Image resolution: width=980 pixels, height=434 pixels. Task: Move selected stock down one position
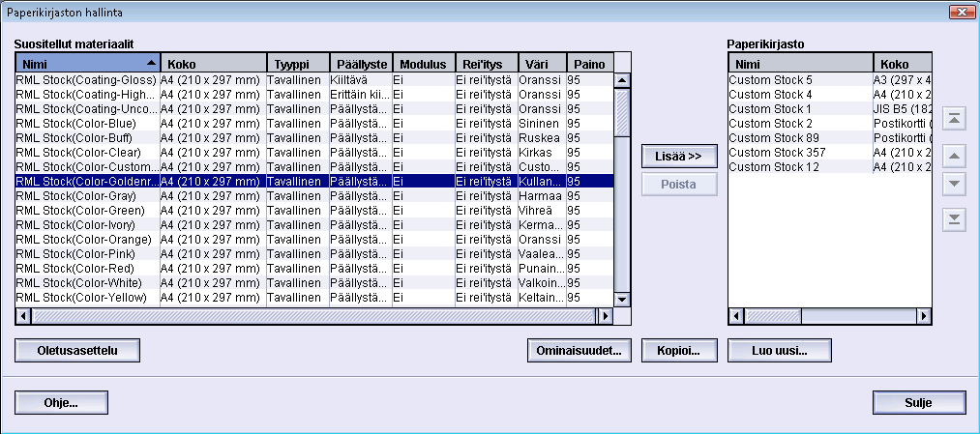pyautogui.click(x=954, y=184)
